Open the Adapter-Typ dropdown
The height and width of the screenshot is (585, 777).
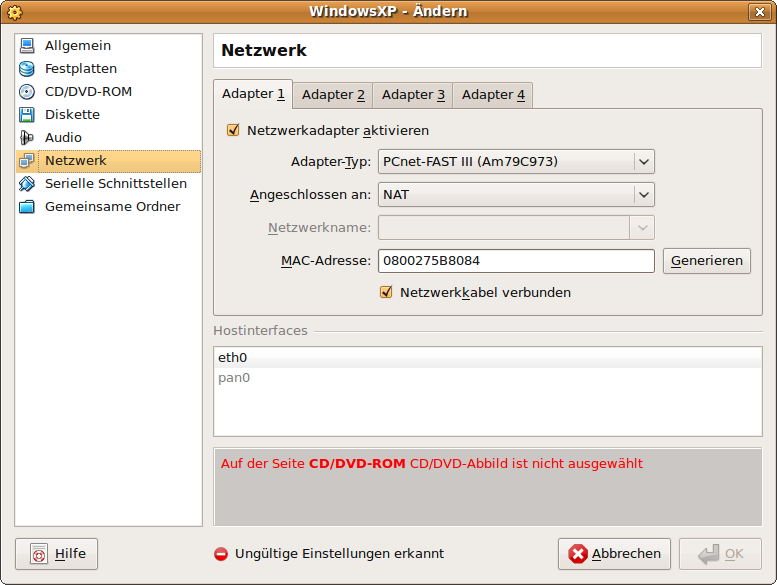(x=516, y=161)
